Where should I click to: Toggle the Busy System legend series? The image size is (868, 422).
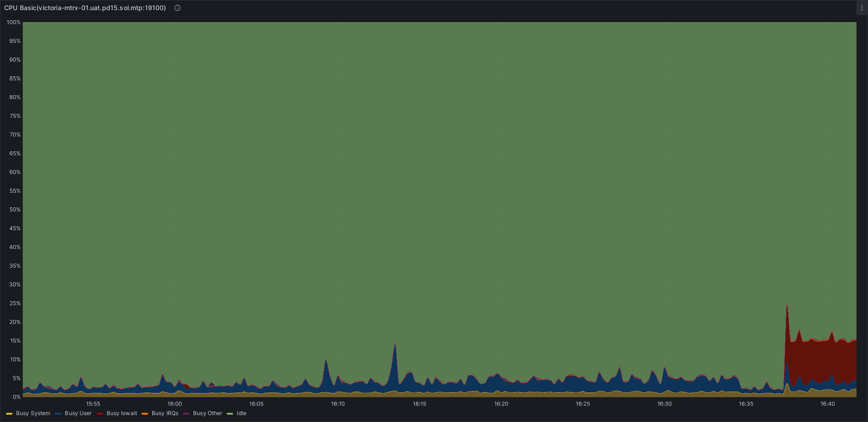pos(33,413)
